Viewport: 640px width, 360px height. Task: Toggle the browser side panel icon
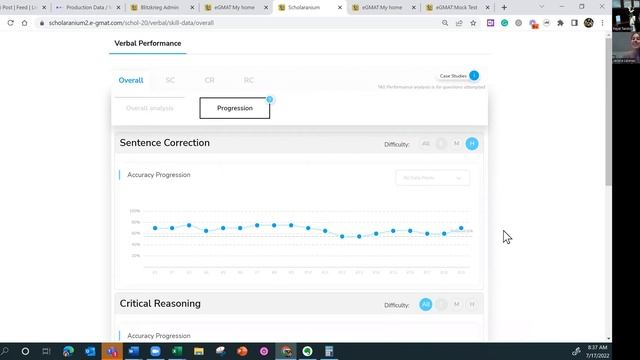tap(574, 23)
